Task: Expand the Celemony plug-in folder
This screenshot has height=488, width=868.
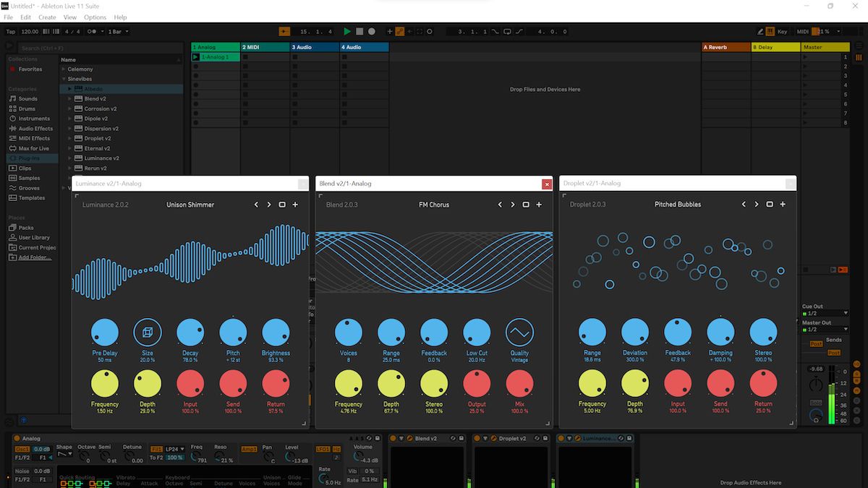Action: (64, 69)
